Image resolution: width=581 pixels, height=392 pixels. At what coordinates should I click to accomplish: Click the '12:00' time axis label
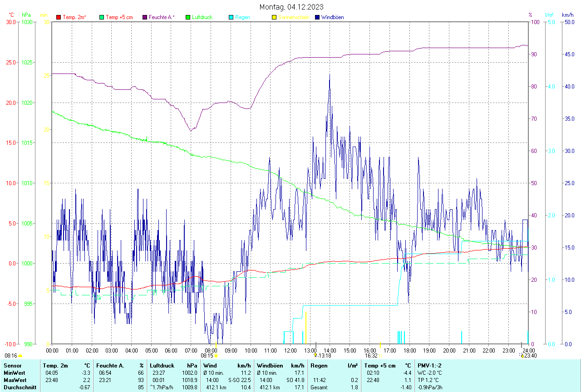(x=290, y=350)
